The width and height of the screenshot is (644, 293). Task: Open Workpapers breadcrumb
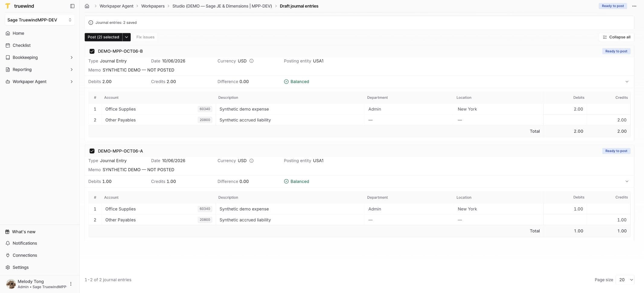tap(153, 6)
